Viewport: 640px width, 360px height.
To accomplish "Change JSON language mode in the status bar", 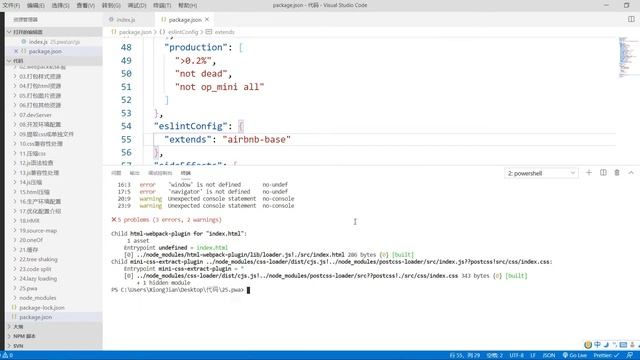I will tap(549, 356).
